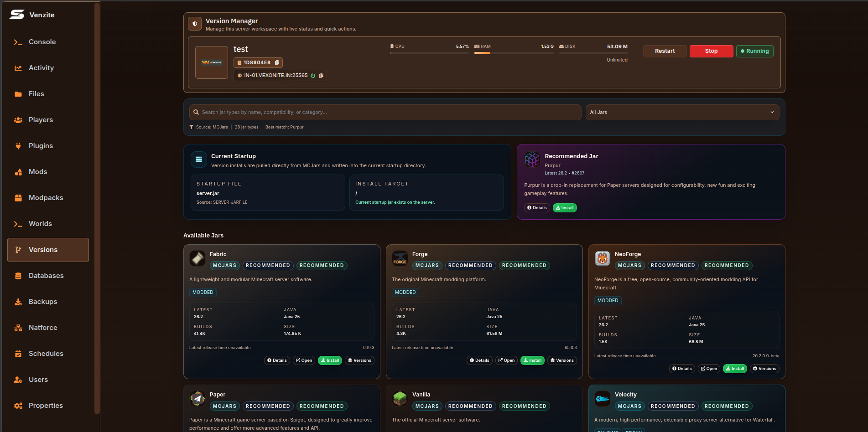Image resolution: width=868 pixels, height=432 pixels.
Task: Click the Current Startup server icon
Action: pyautogui.click(x=199, y=159)
